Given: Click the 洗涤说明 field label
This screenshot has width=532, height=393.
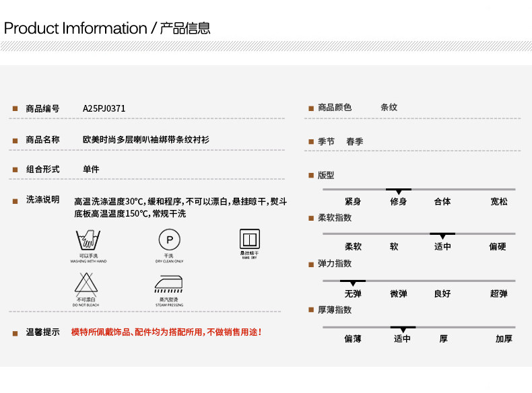Looking at the screenshot, I should tap(42, 200).
